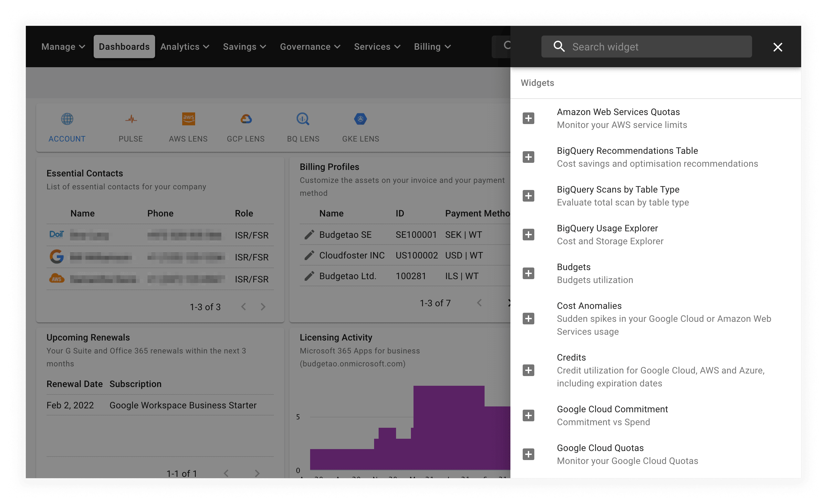827x504 pixels.
Task: Open the Governance menu
Action: [310, 47]
